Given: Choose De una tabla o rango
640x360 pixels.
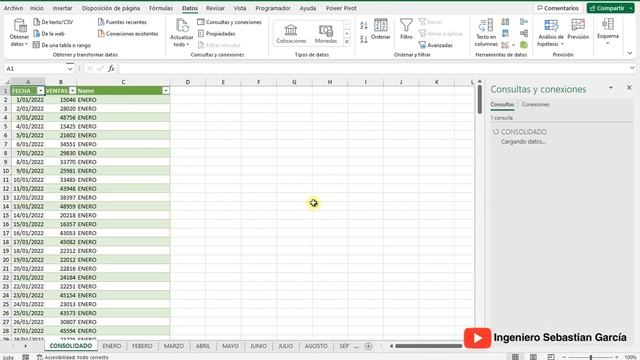Looking at the screenshot, I should click(x=62, y=45).
